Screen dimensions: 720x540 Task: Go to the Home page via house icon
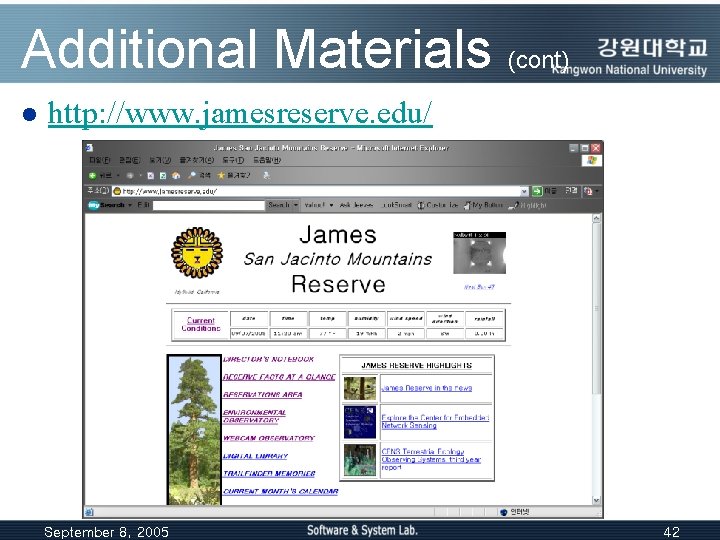(x=176, y=175)
